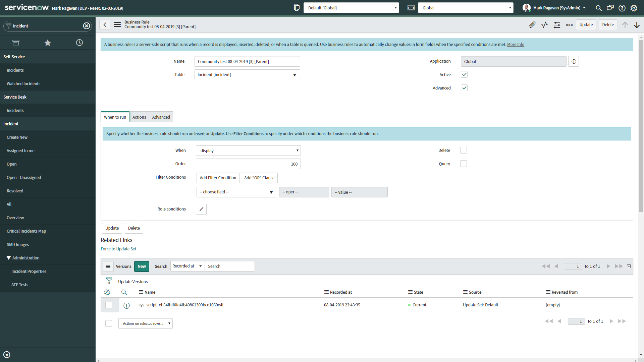The image size is (644, 362).
Task: Open the update set picker icon
Action: pos(297,8)
